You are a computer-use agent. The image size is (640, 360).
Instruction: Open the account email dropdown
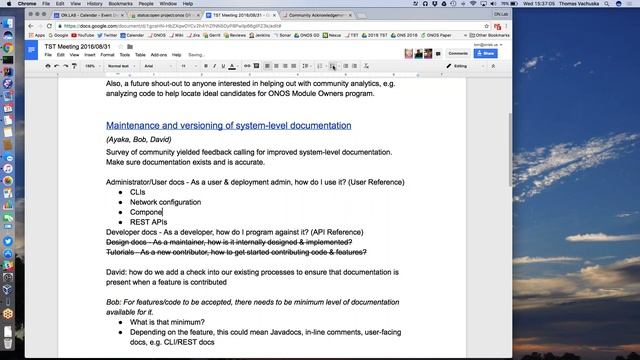coord(488,44)
